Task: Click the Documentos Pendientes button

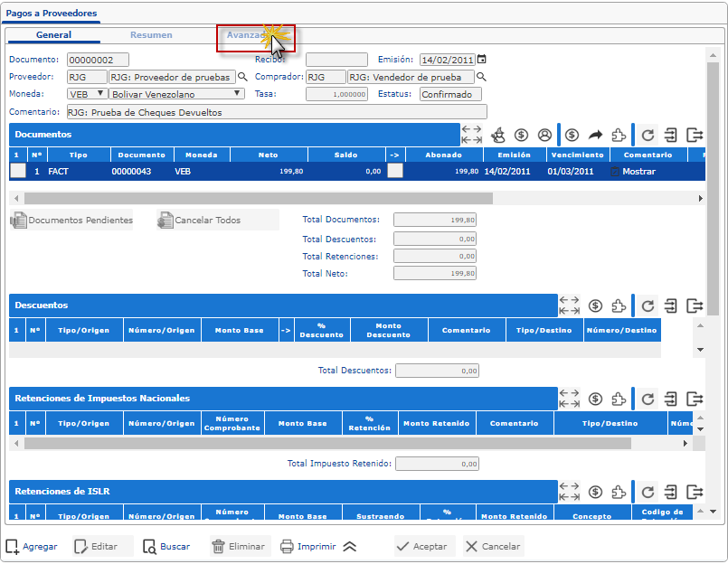Action: point(71,221)
